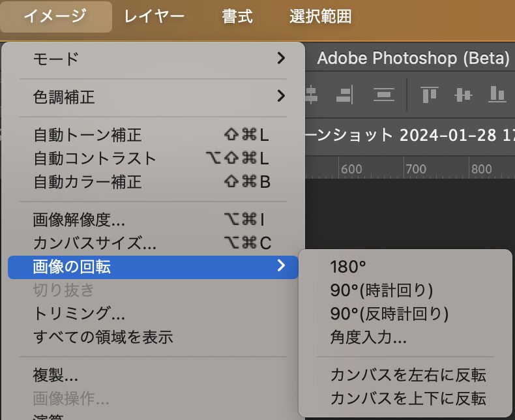Expand the 色調補正 submenu
This screenshot has width=515, height=420.
pos(154,97)
